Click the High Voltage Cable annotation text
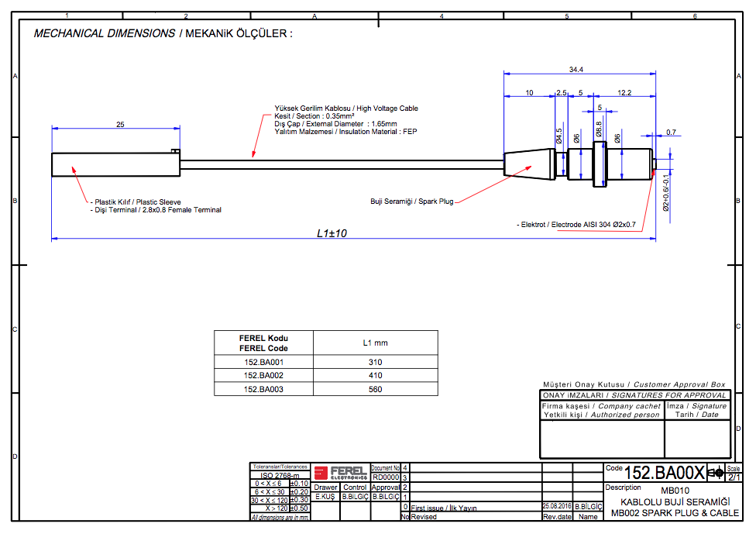756x534 pixels. 345,109
